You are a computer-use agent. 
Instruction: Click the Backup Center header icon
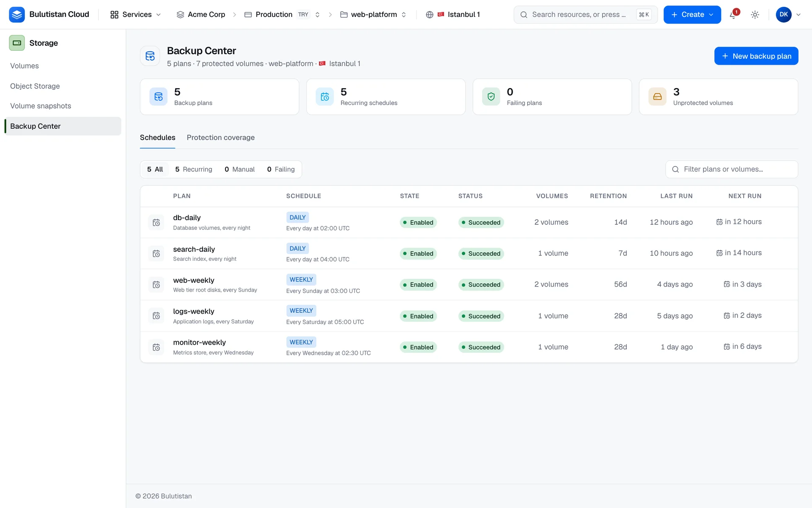(x=150, y=56)
